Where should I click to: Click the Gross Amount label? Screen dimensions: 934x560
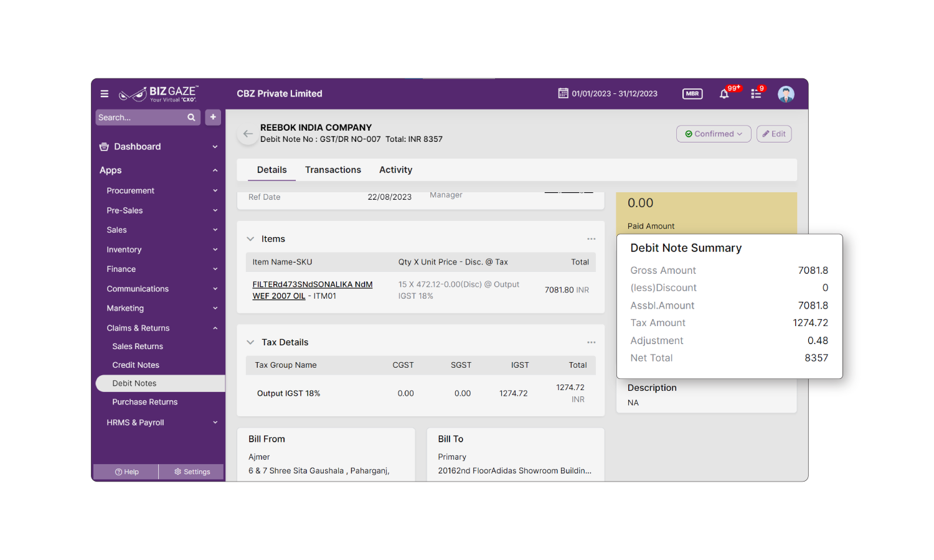[x=663, y=271]
